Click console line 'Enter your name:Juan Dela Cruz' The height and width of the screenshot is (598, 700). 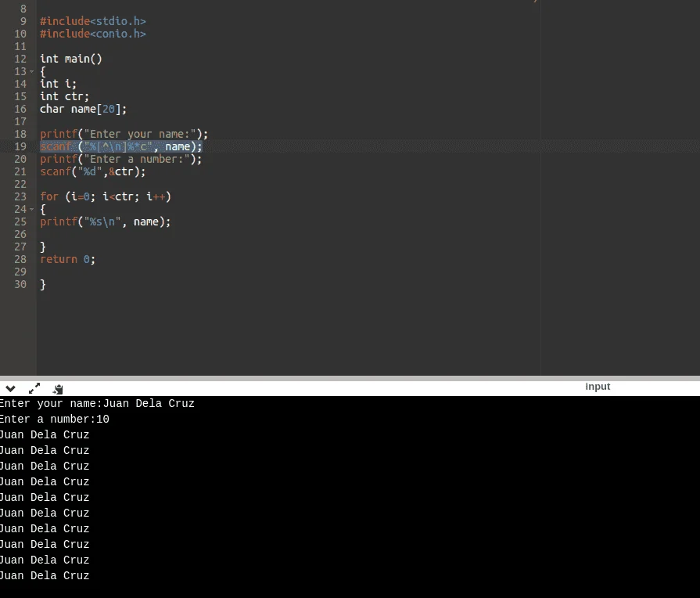tap(97, 404)
